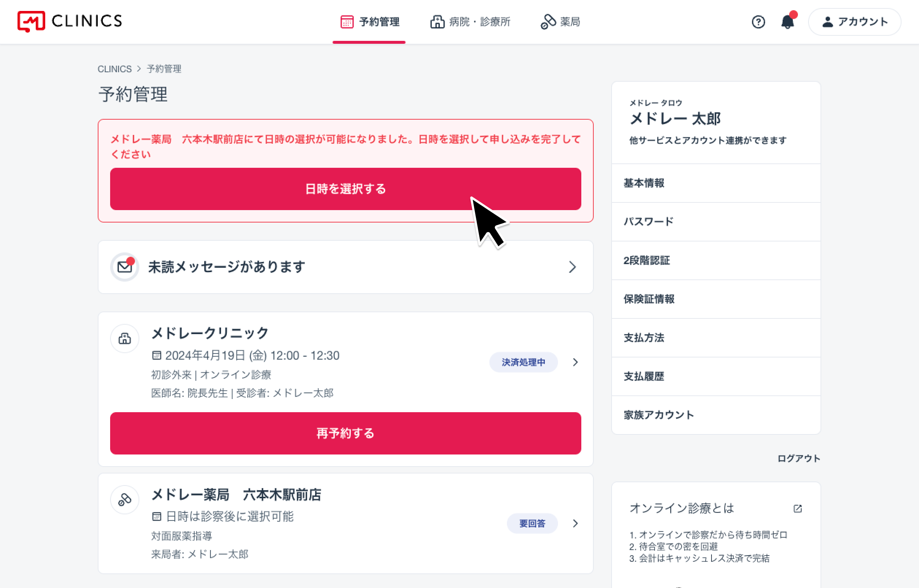Image resolution: width=919 pixels, height=588 pixels.
Task: Click the calendar icon beside 2024年4月19日
Action: coord(156,356)
